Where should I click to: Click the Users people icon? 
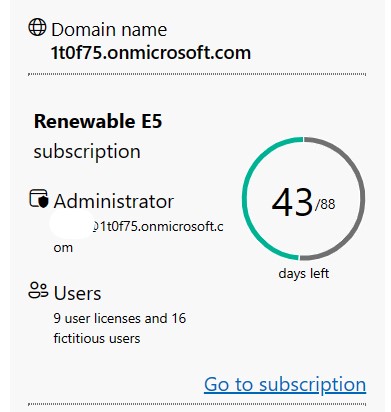(38, 290)
